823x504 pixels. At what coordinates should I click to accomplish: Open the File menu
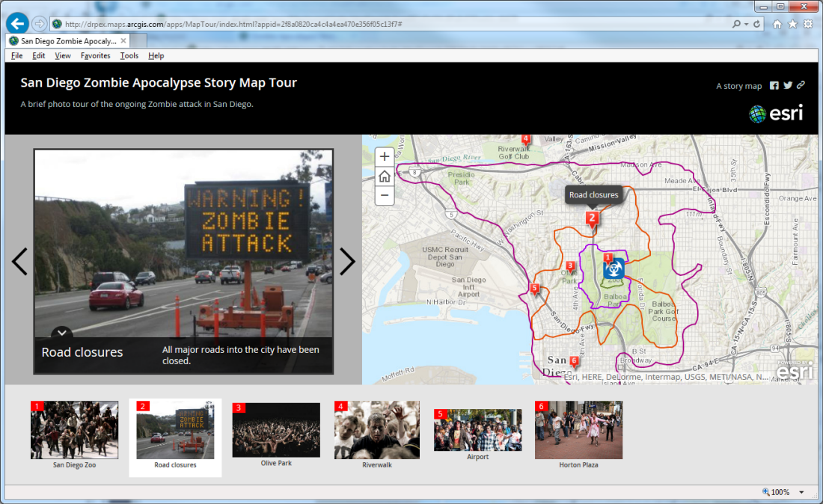[x=16, y=55]
